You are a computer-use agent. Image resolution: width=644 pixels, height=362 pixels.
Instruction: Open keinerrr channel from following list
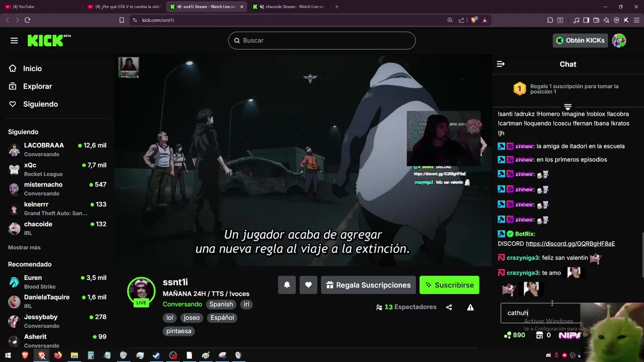[x=57, y=208]
